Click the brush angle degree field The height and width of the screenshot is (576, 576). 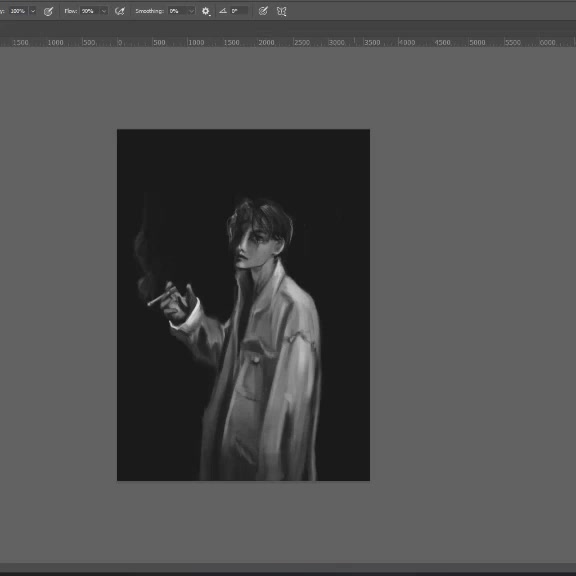(x=239, y=11)
